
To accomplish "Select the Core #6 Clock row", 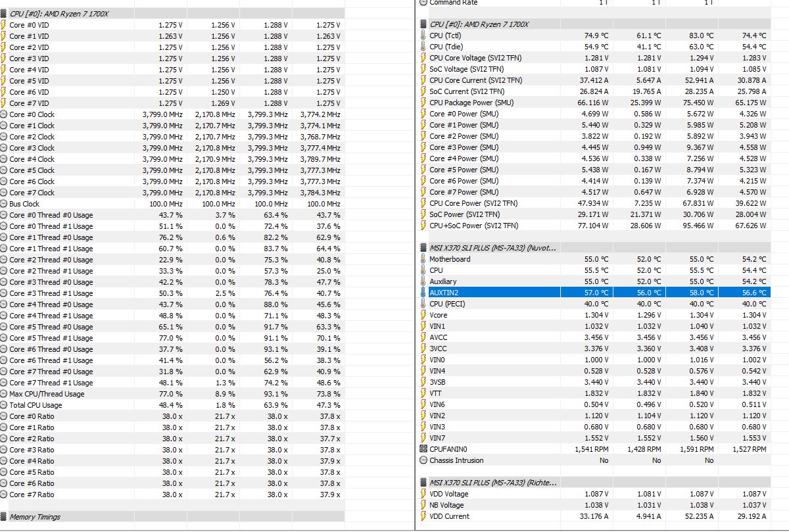I will click(172, 181).
